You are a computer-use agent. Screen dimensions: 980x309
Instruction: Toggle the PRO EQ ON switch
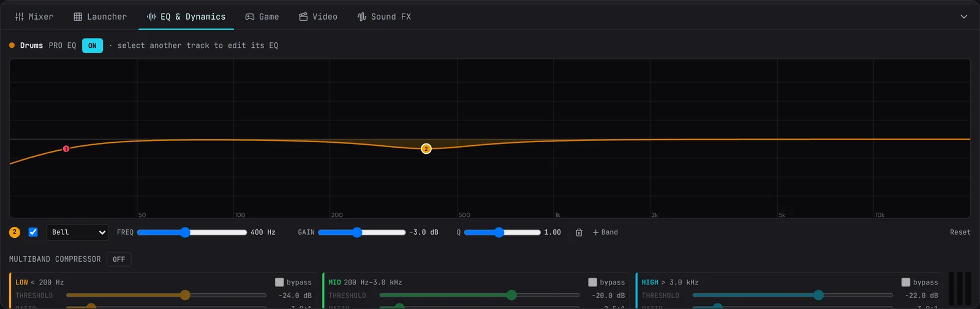coord(92,45)
